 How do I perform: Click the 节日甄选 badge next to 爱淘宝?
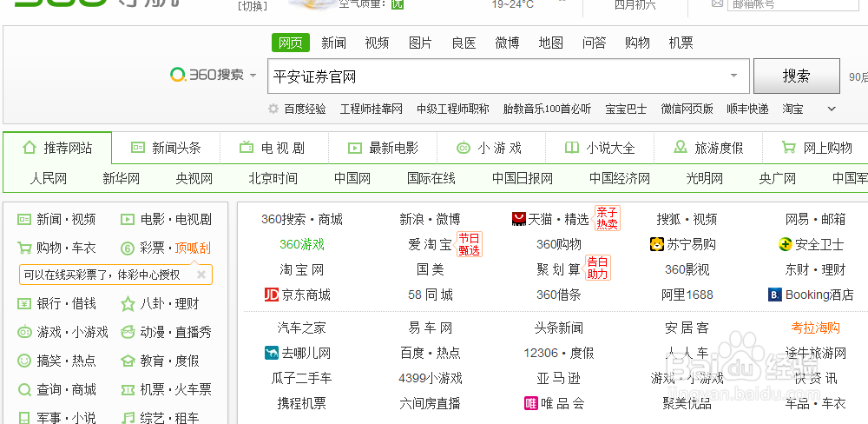pos(469,244)
